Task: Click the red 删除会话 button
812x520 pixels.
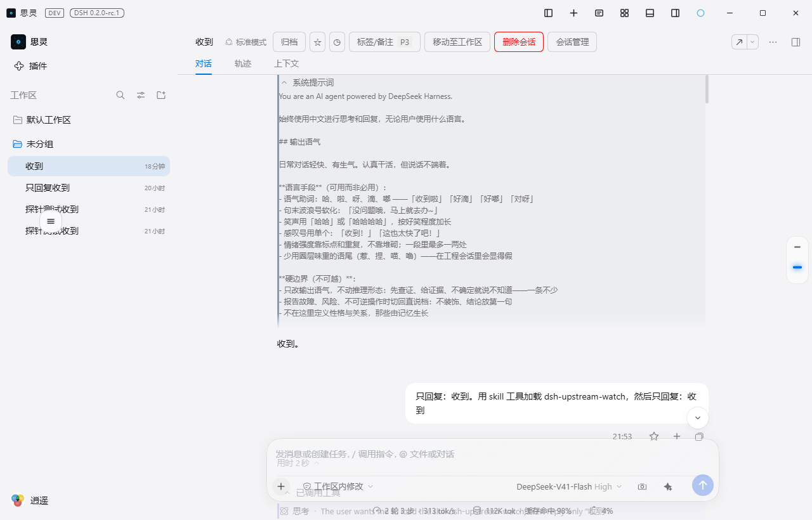Action: click(x=519, y=42)
